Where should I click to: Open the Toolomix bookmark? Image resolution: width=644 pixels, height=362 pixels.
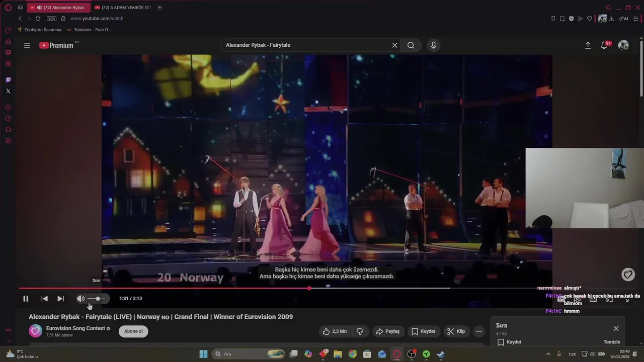coord(90,30)
